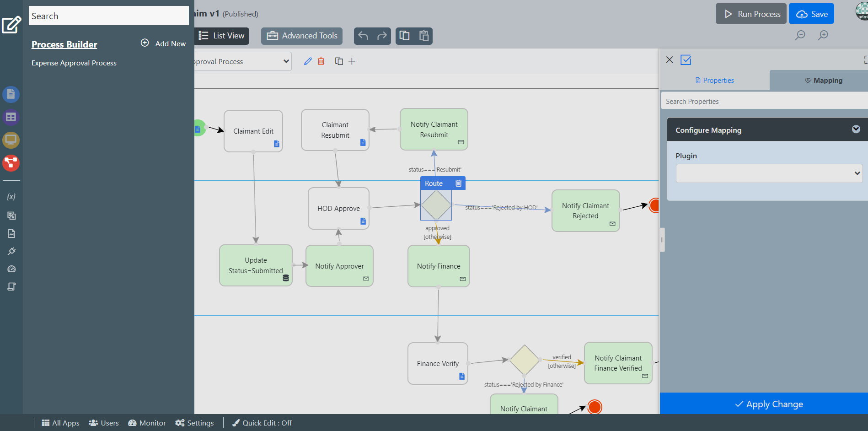Click the red trash delete process icon
Image resolution: width=868 pixels, height=431 pixels.
point(321,61)
